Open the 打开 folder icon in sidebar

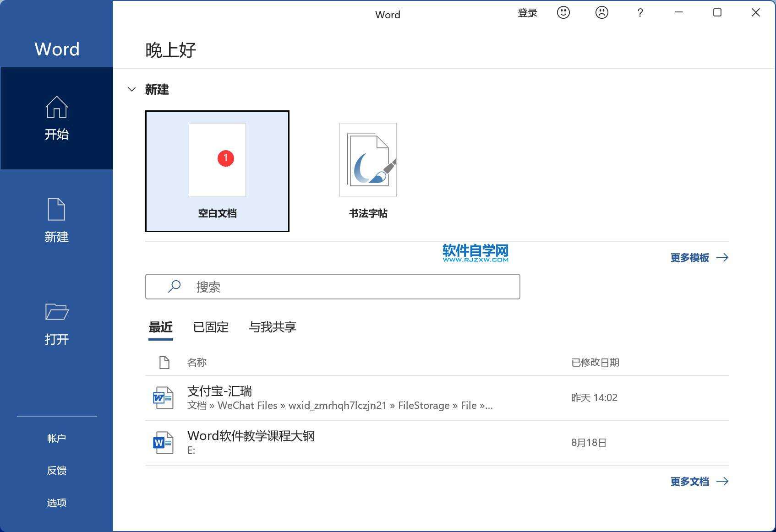[x=57, y=312]
